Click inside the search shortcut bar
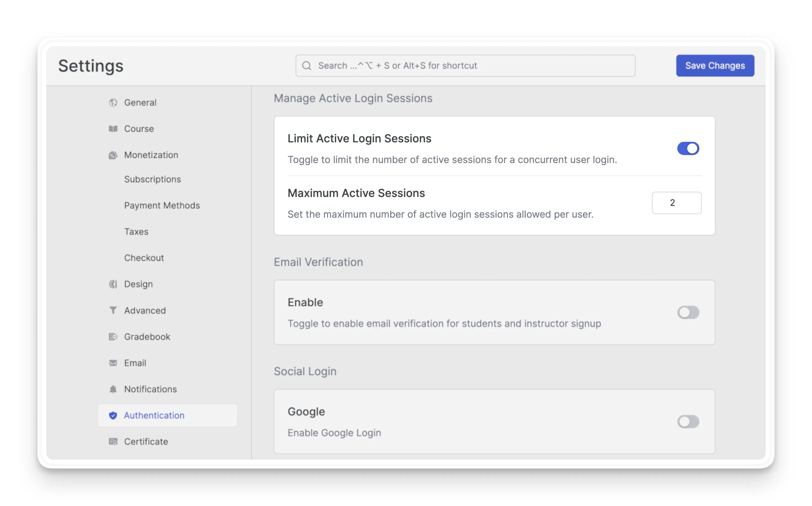 tap(465, 66)
